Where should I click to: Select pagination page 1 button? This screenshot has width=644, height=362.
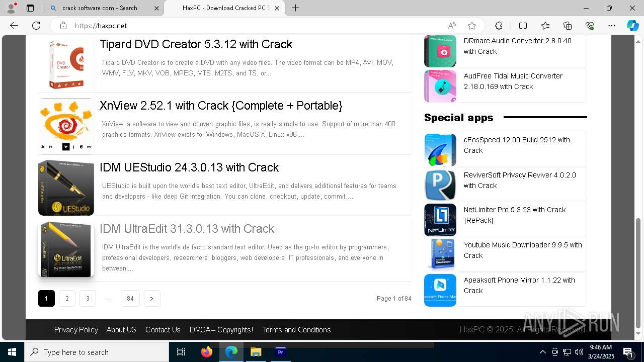pos(46,299)
